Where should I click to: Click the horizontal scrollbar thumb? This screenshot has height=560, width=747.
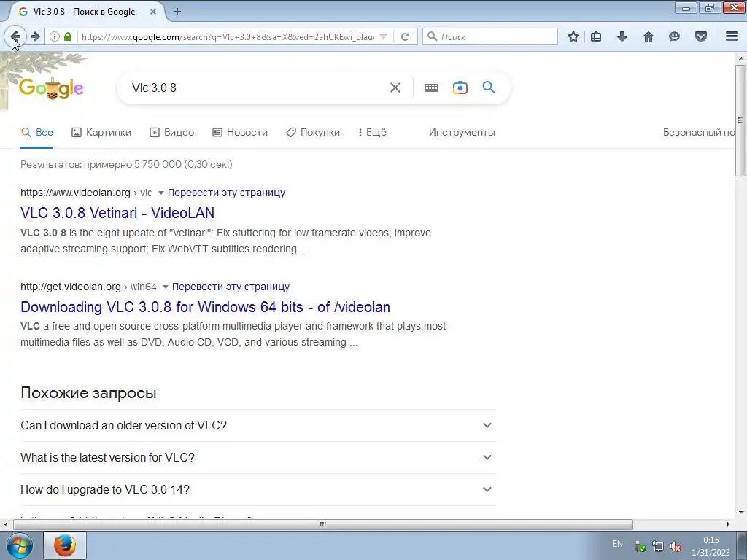pyautogui.click(x=322, y=524)
